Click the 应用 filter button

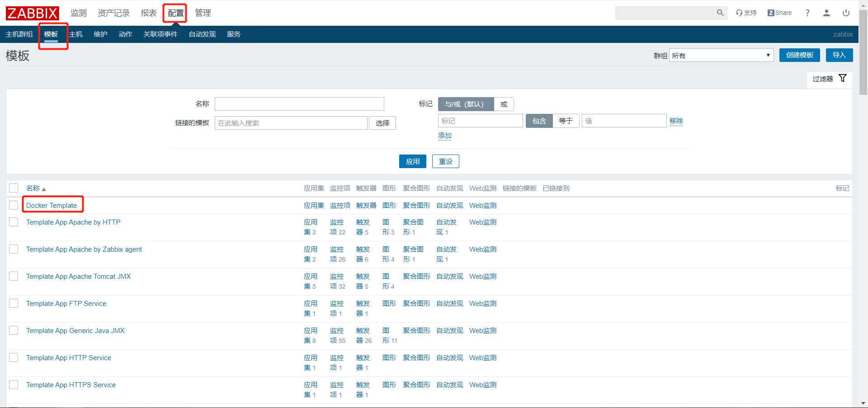pos(412,161)
